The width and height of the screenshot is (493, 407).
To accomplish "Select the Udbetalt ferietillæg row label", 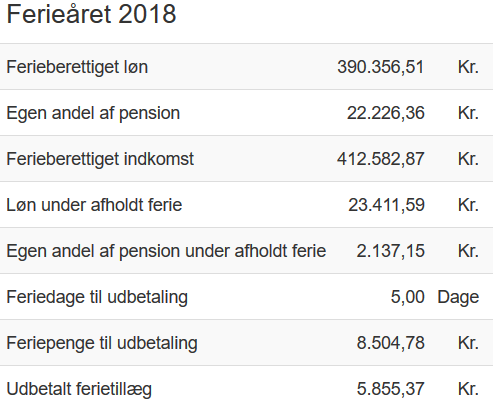I will 79,389.
